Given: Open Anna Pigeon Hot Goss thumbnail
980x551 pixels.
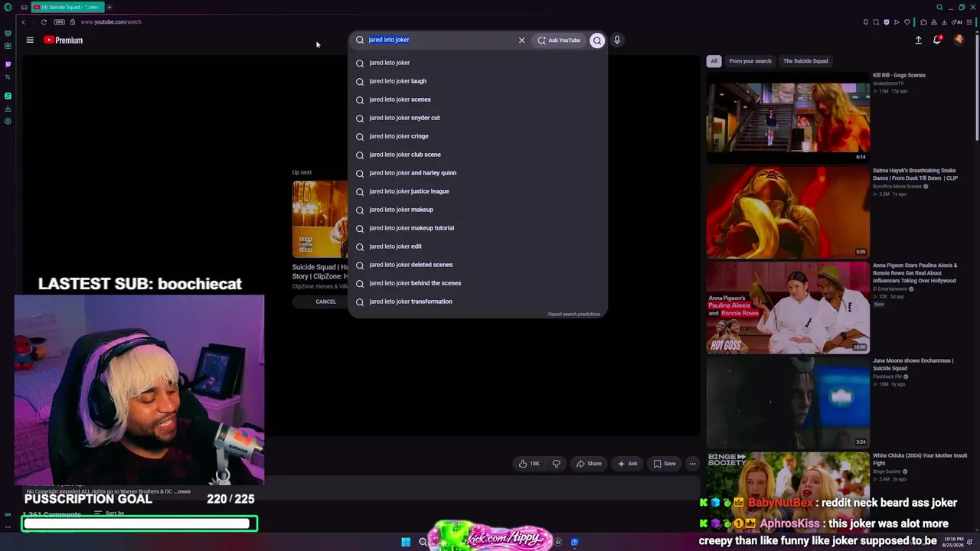Looking at the screenshot, I should point(788,308).
